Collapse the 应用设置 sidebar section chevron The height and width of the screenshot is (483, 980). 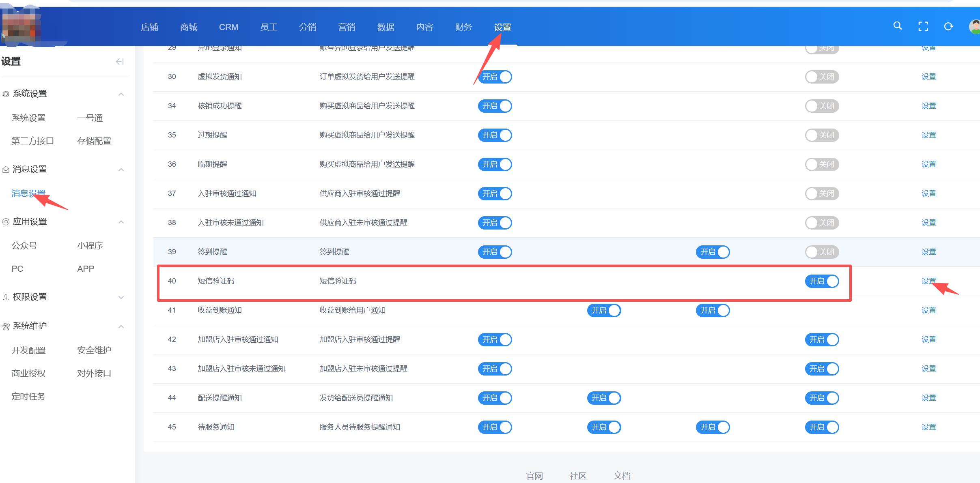121,222
